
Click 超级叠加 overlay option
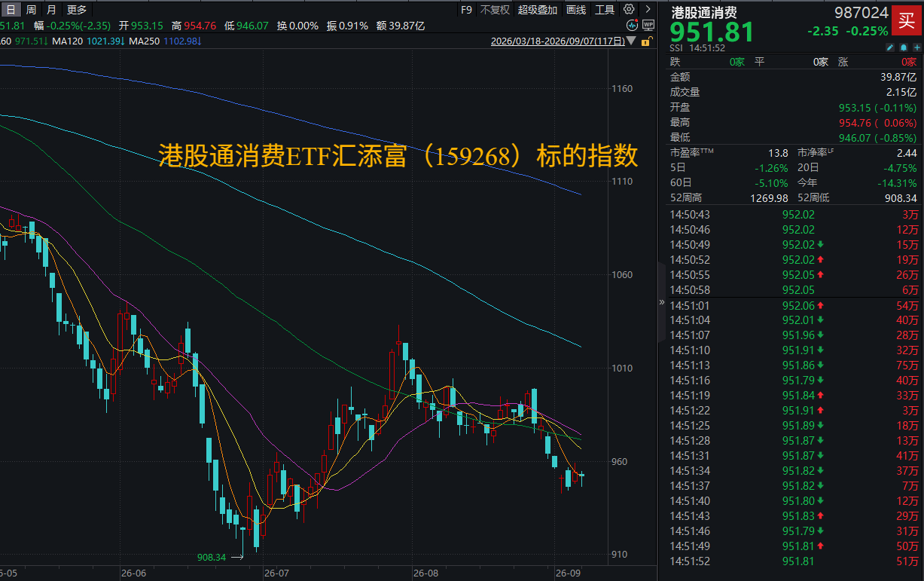538,10
